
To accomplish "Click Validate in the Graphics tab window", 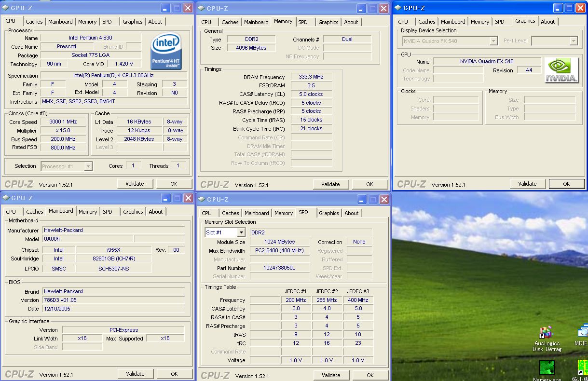I will (527, 184).
